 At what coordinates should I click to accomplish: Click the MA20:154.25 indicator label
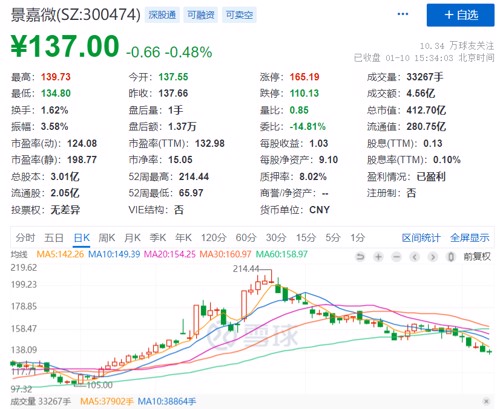pos(169,254)
